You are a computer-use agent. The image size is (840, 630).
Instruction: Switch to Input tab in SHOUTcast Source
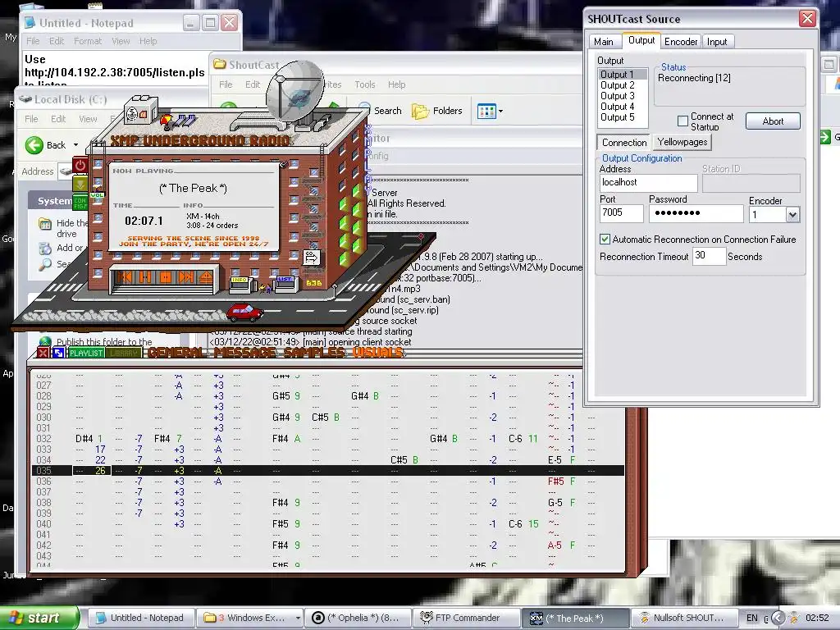pyautogui.click(x=717, y=41)
